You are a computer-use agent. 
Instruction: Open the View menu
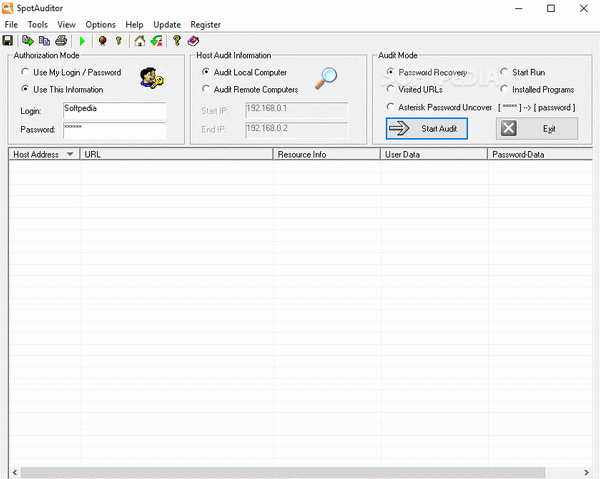[x=66, y=24]
